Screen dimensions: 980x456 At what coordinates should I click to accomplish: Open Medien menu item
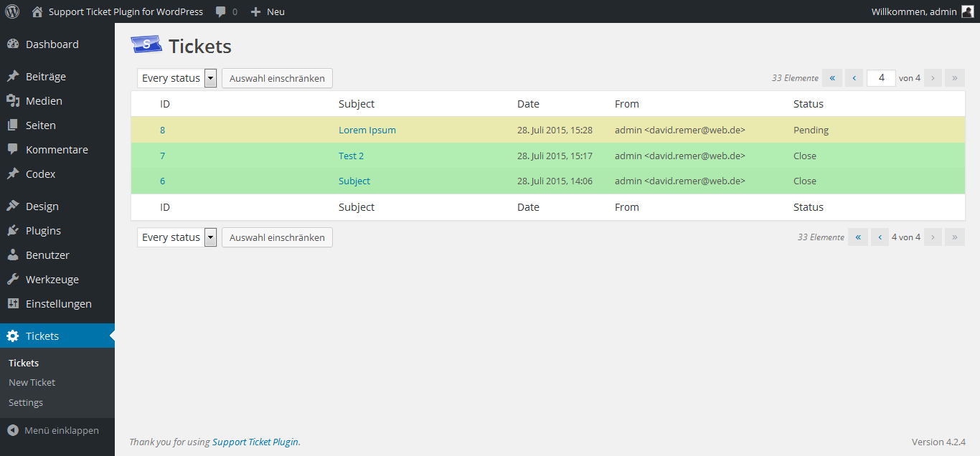pyautogui.click(x=57, y=101)
